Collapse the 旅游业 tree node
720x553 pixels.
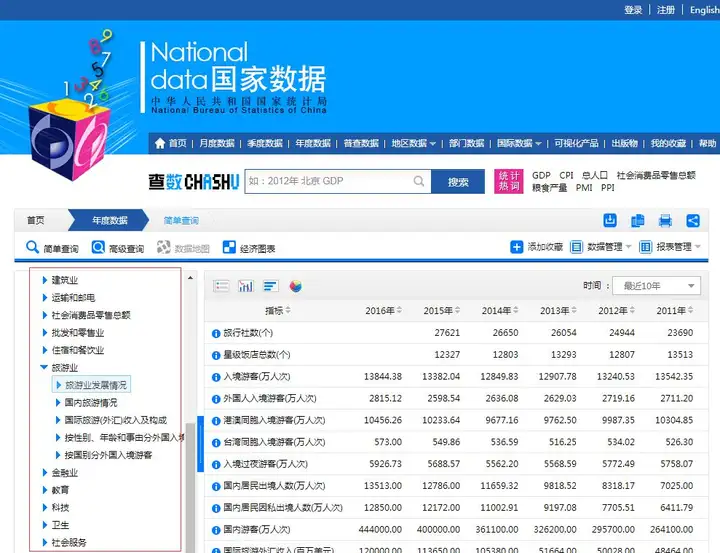click(44, 367)
